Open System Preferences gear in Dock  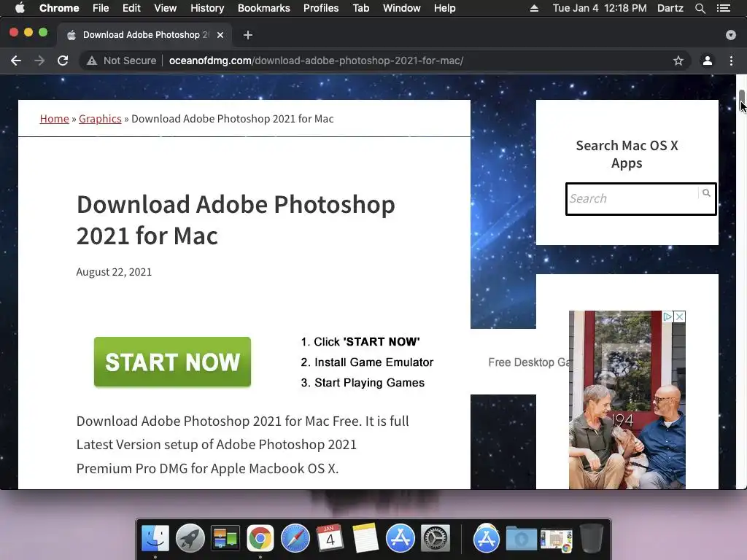436,538
